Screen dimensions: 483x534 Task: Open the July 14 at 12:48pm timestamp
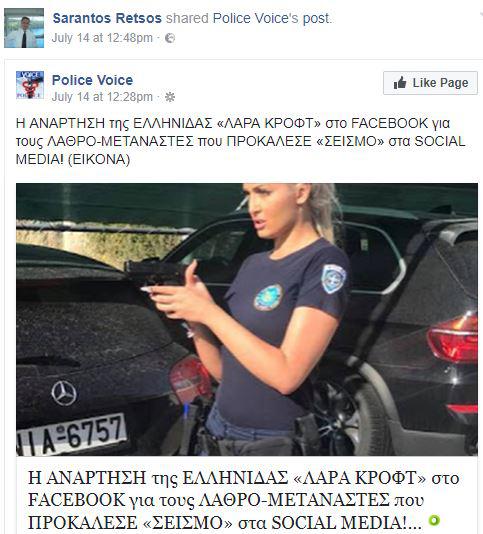102,38
